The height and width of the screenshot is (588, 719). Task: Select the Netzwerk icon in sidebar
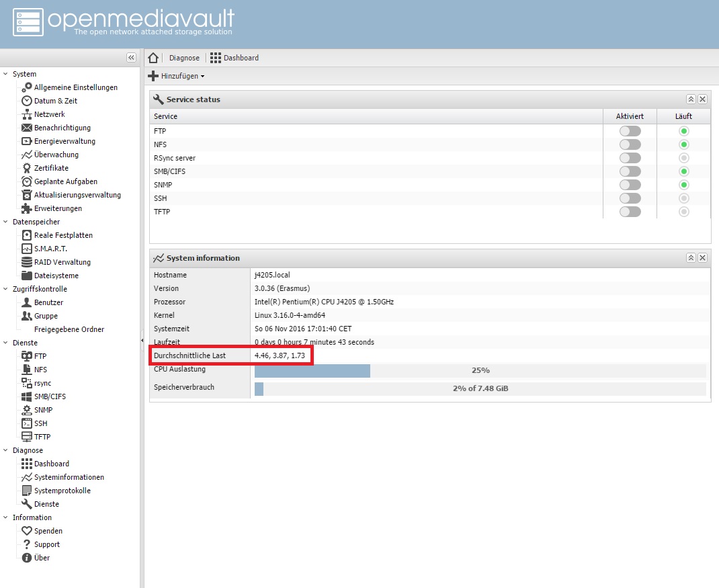tap(27, 114)
